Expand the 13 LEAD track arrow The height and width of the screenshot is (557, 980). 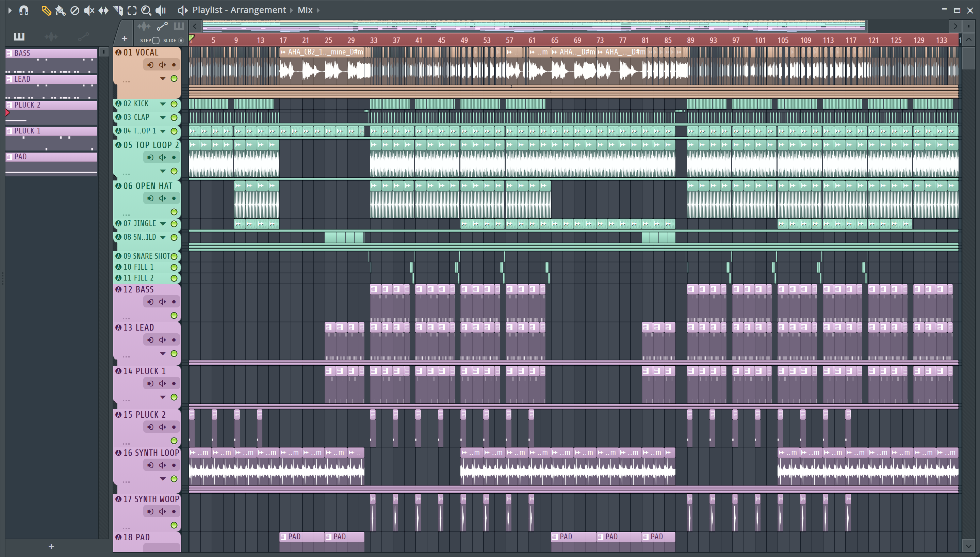163,353
